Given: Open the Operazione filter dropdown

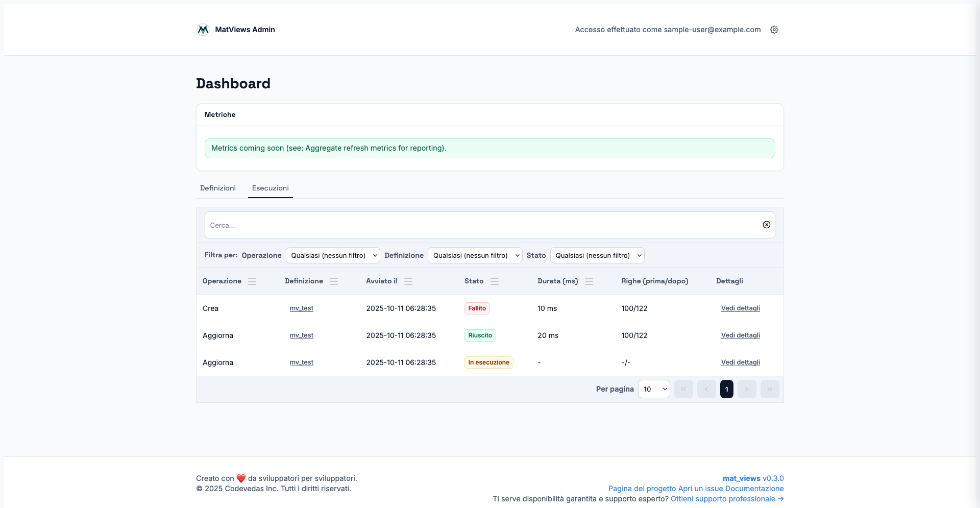Looking at the screenshot, I should point(333,255).
